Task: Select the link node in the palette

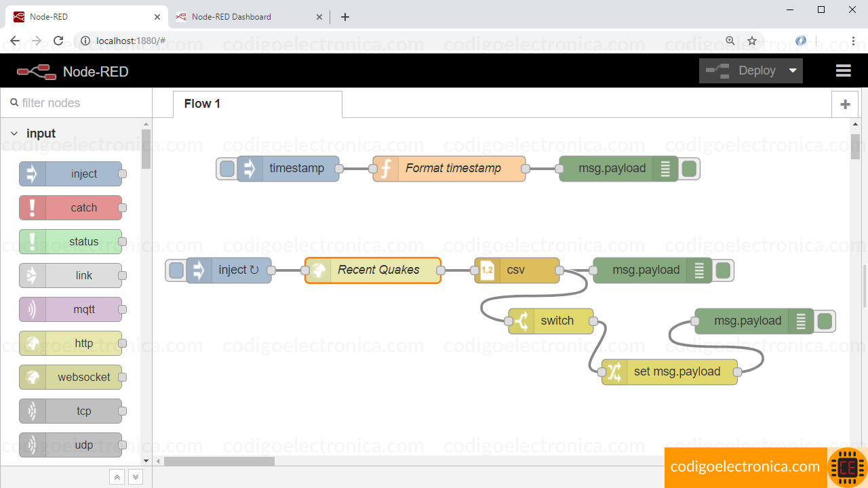Action: pos(71,276)
